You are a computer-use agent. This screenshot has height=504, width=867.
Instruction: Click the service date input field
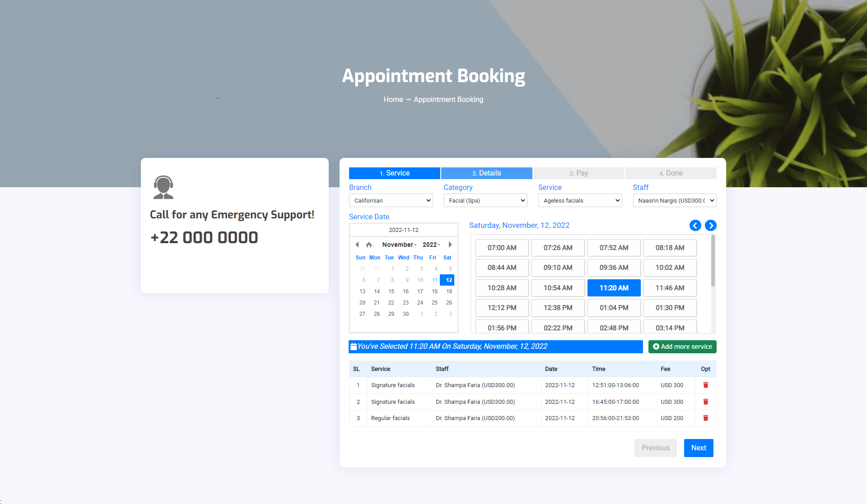pyautogui.click(x=403, y=230)
